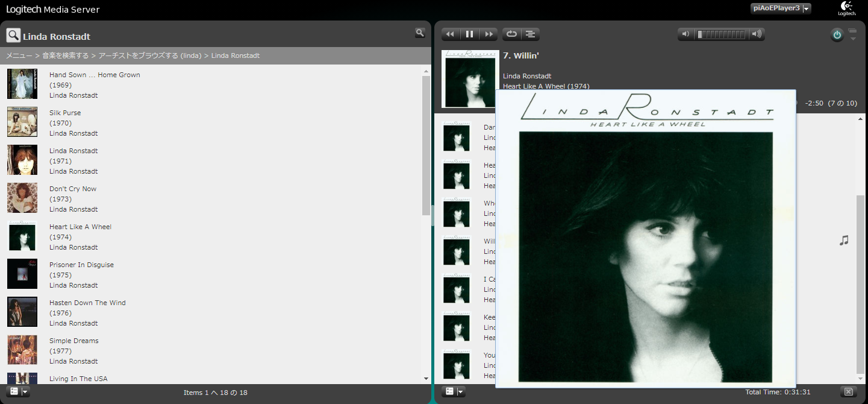Click the Total Time: 0:31:31 status
Viewport: 868px width, 404px height.
click(778, 392)
